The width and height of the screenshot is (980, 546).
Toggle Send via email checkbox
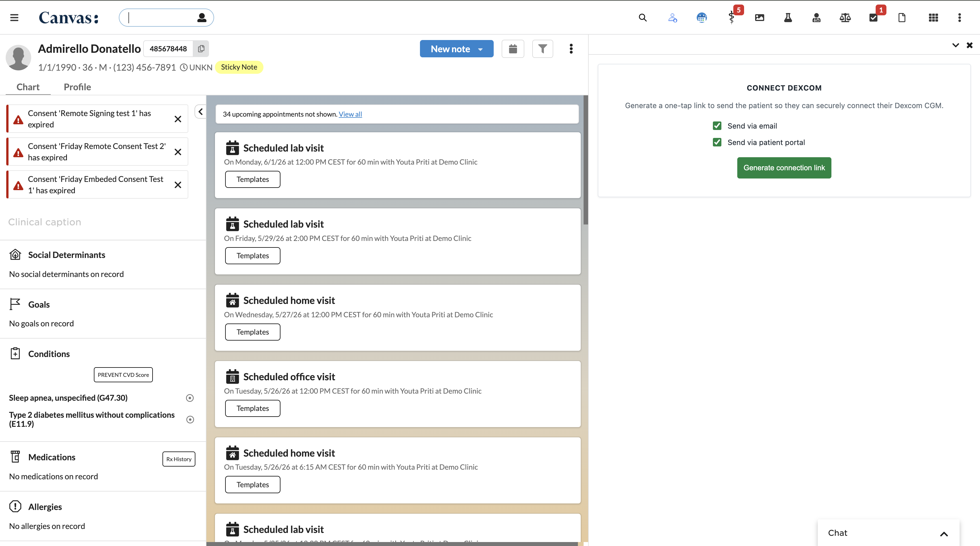(x=717, y=126)
